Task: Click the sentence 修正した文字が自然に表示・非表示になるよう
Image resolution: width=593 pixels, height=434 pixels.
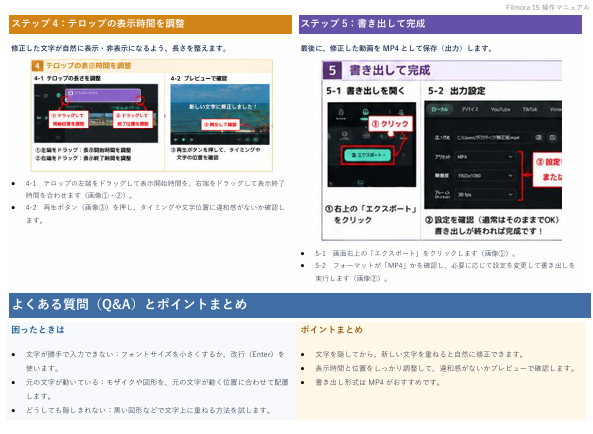Action: click(x=119, y=48)
